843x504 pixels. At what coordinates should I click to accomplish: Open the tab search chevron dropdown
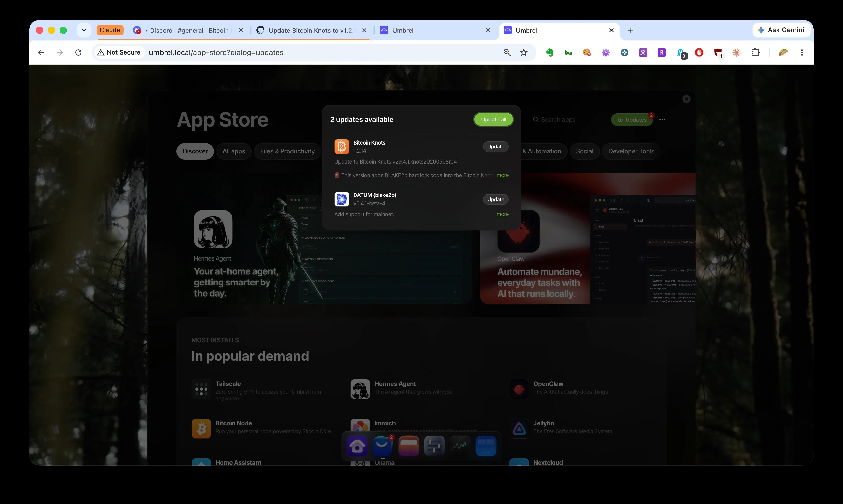click(84, 30)
